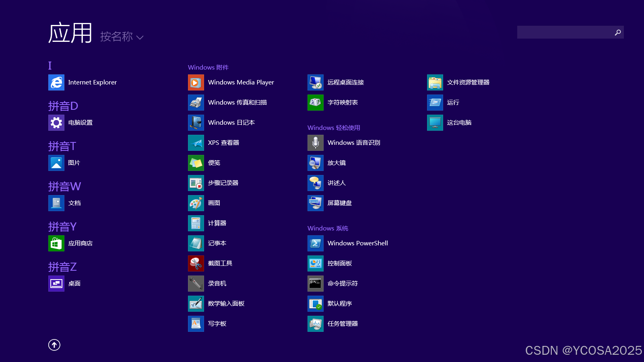Open the 图片 app icon
Screen dimensions: 644x362
coord(56,163)
